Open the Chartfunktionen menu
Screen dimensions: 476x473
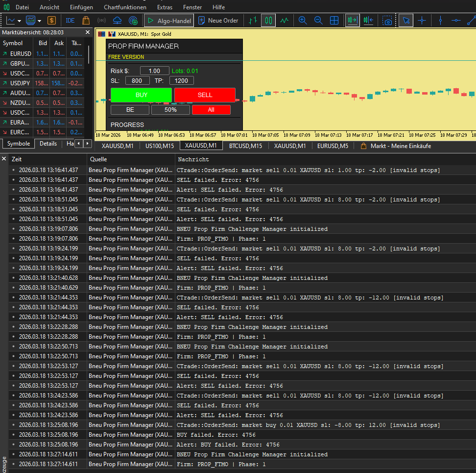click(125, 7)
